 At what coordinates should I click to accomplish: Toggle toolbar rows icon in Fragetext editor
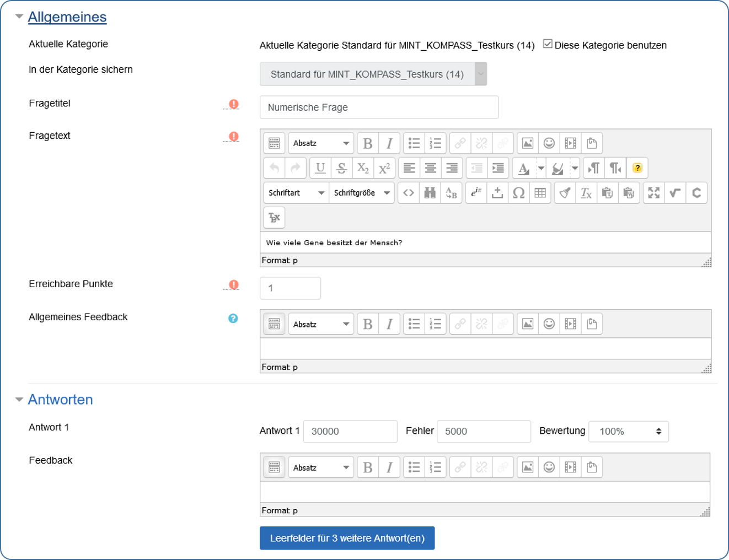[274, 143]
